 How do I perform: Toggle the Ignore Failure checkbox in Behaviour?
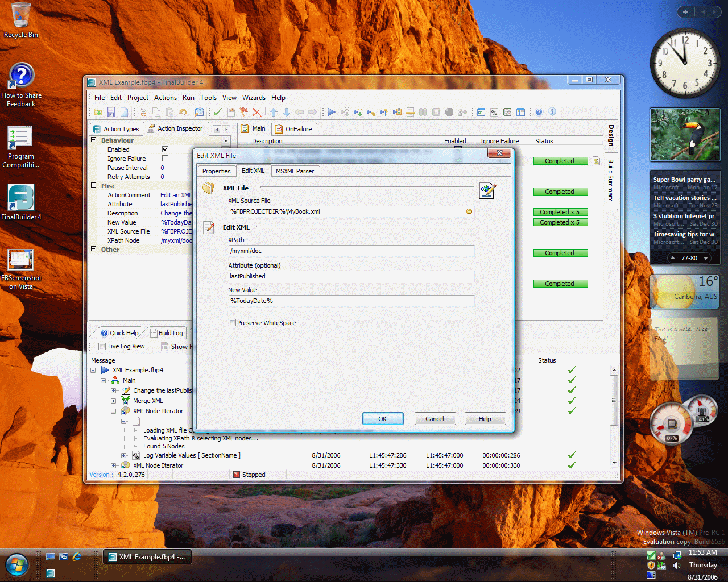click(165, 158)
